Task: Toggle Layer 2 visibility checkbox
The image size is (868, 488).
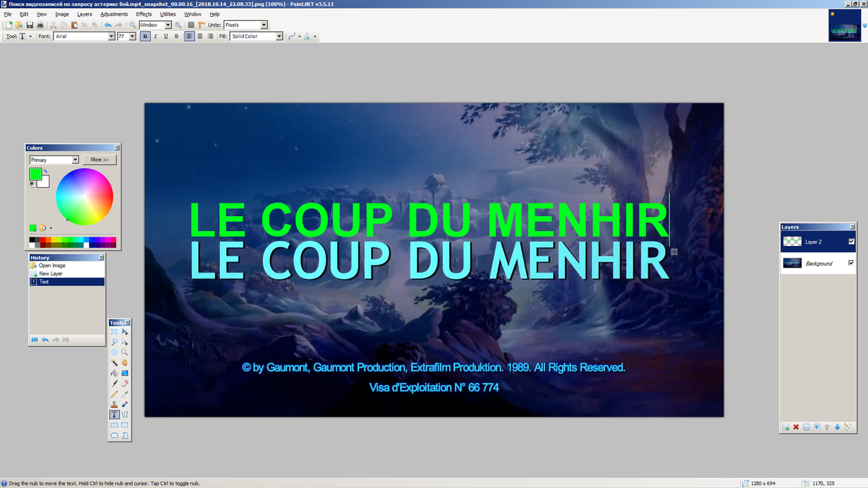Action: [852, 241]
